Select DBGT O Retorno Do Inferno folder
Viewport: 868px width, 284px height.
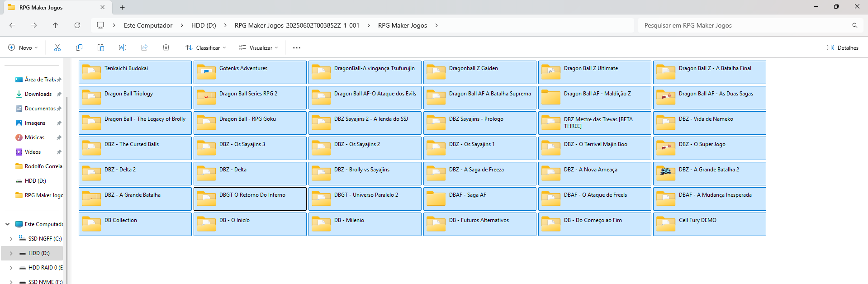click(250, 199)
